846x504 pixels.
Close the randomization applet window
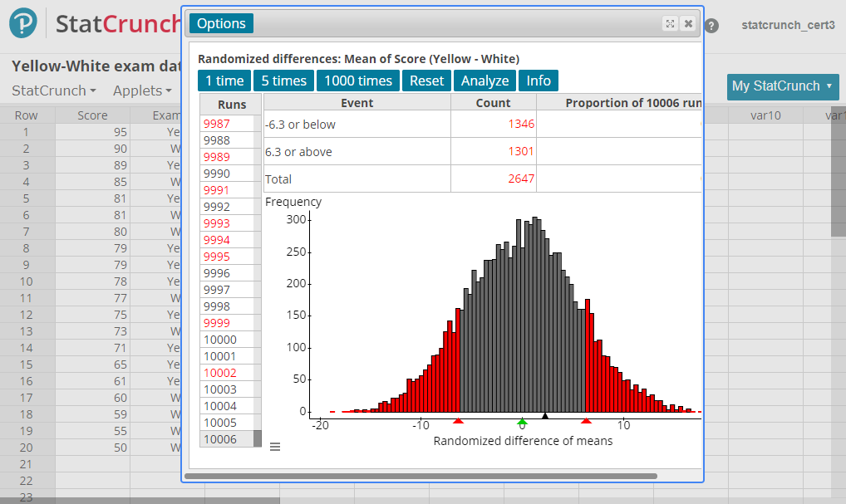click(x=688, y=24)
